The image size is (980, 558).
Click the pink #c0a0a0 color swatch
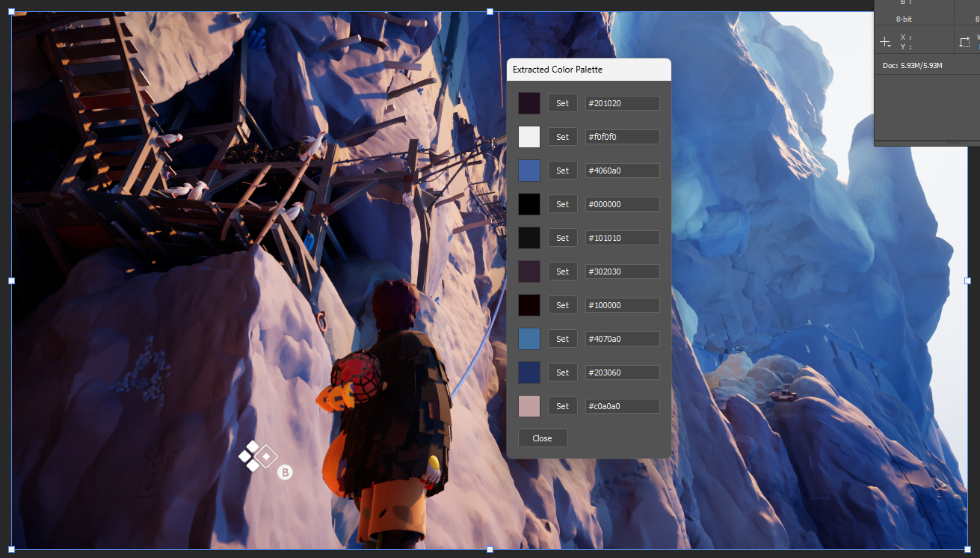[x=529, y=406]
